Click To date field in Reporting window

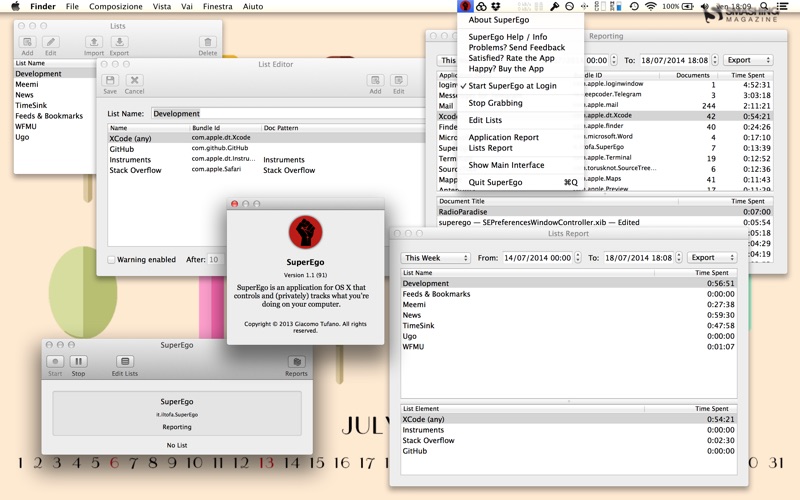674,60
